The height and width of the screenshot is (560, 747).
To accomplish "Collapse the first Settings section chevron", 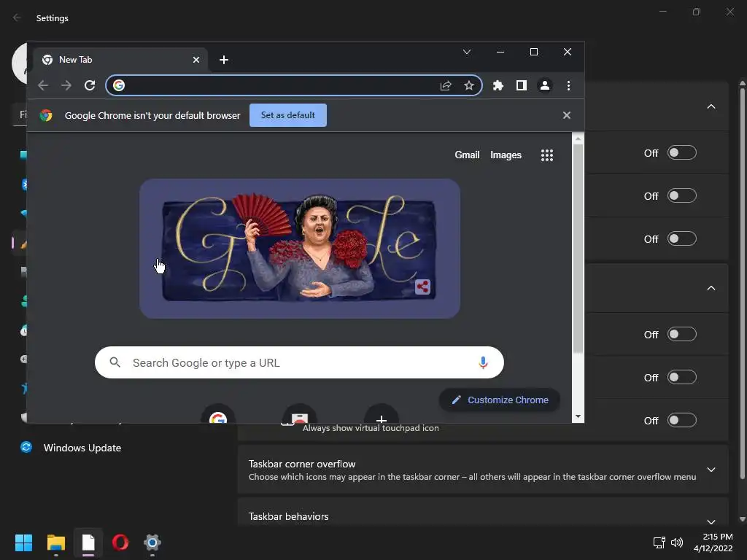I will tap(711, 106).
